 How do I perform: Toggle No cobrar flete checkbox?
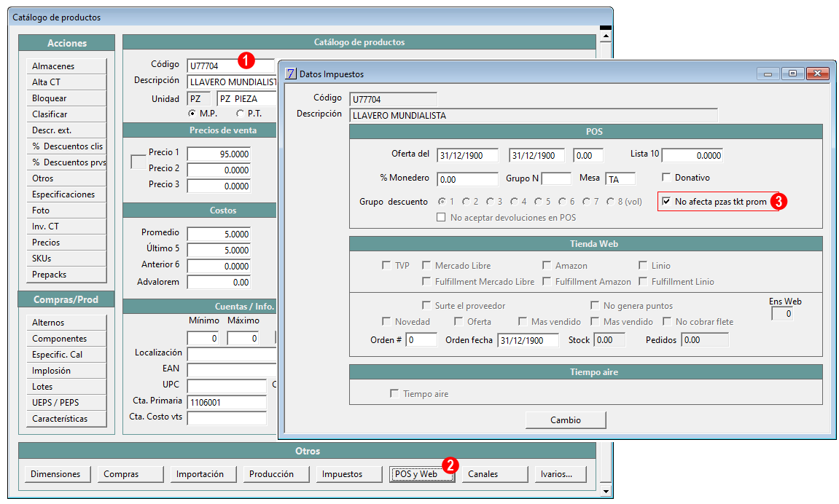point(667,321)
